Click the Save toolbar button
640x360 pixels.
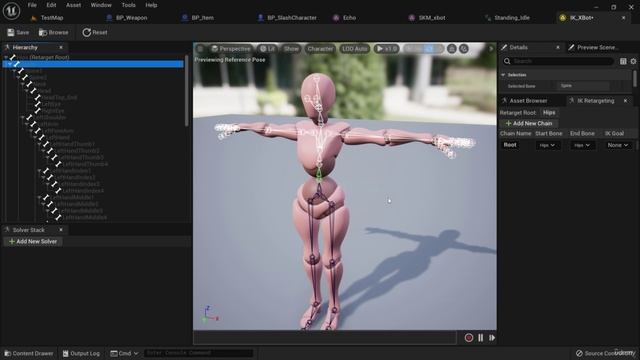click(18, 32)
